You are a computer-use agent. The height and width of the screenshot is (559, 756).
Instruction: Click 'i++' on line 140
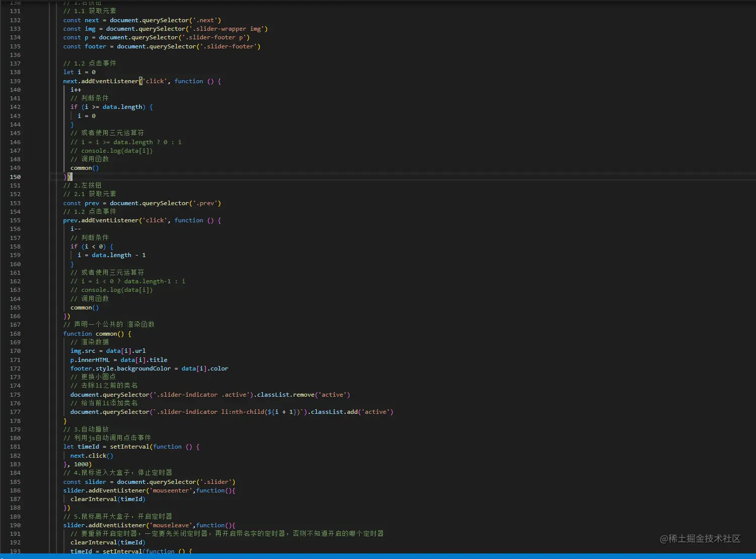click(x=76, y=90)
